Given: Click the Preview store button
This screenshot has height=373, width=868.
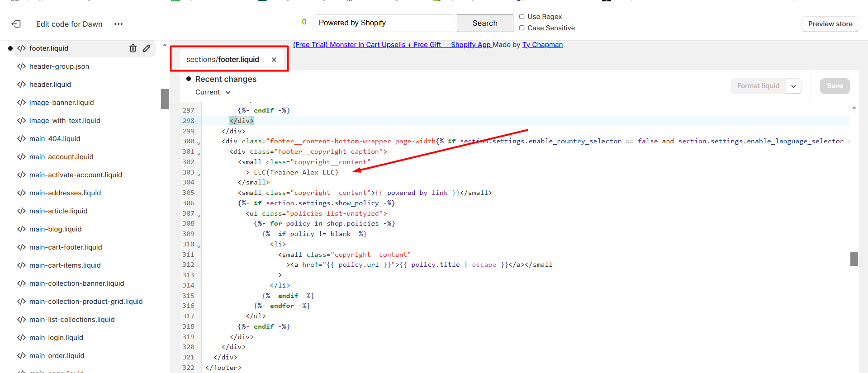Looking at the screenshot, I should (830, 24).
